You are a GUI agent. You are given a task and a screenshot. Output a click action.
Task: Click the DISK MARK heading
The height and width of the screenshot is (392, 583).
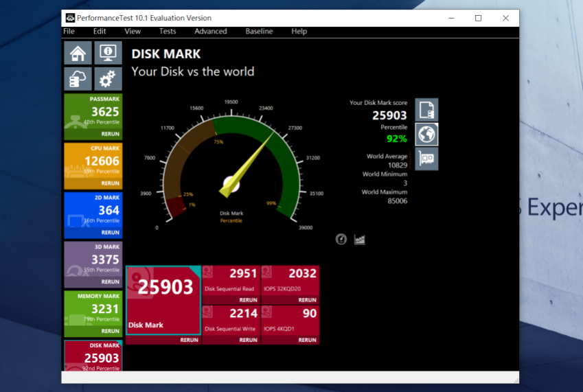[x=165, y=54]
